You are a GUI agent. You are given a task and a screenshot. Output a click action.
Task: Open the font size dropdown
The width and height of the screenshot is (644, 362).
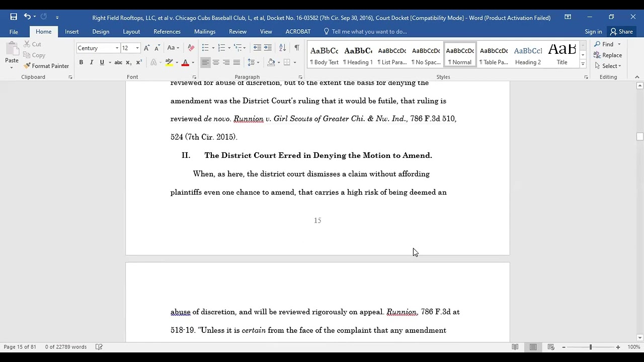pyautogui.click(x=137, y=48)
